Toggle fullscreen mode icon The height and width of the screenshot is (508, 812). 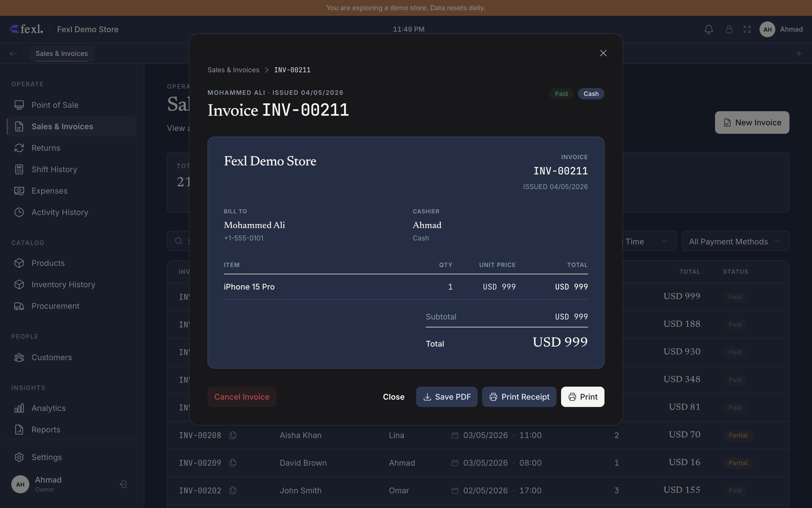(747, 29)
